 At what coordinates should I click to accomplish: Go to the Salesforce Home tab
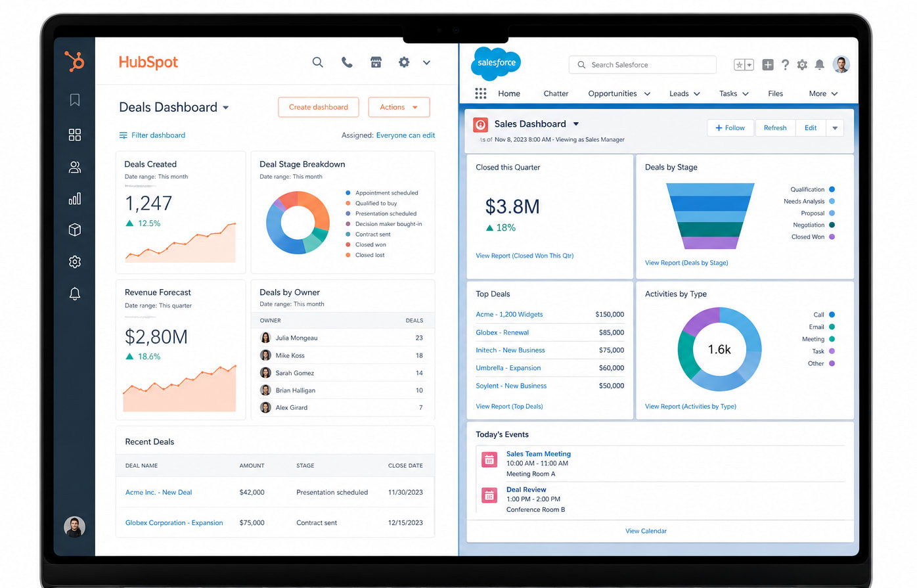point(509,94)
